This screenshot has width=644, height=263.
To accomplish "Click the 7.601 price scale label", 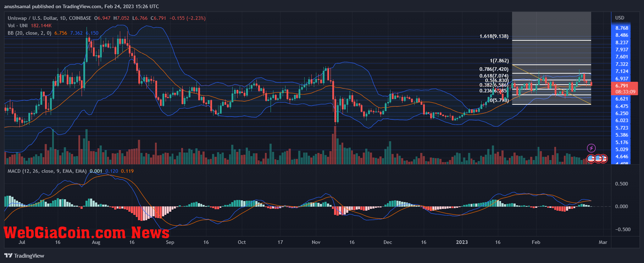I will (622, 57).
